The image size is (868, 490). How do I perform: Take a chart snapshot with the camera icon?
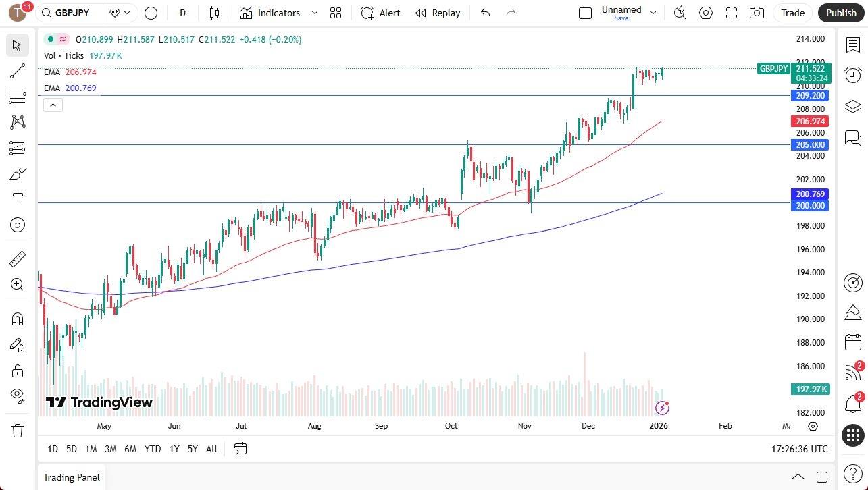(757, 13)
